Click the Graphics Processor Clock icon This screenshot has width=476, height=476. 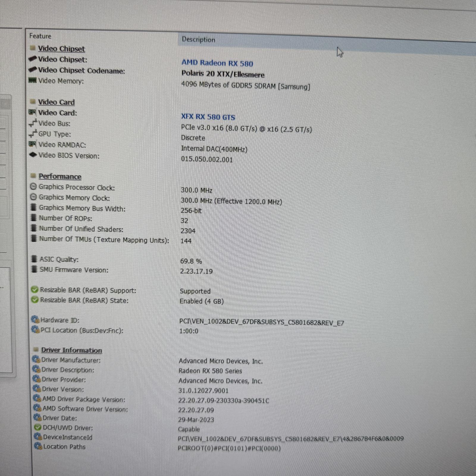click(x=34, y=187)
